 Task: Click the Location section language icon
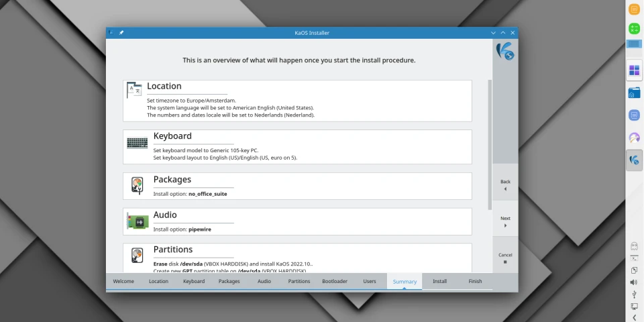click(x=135, y=91)
